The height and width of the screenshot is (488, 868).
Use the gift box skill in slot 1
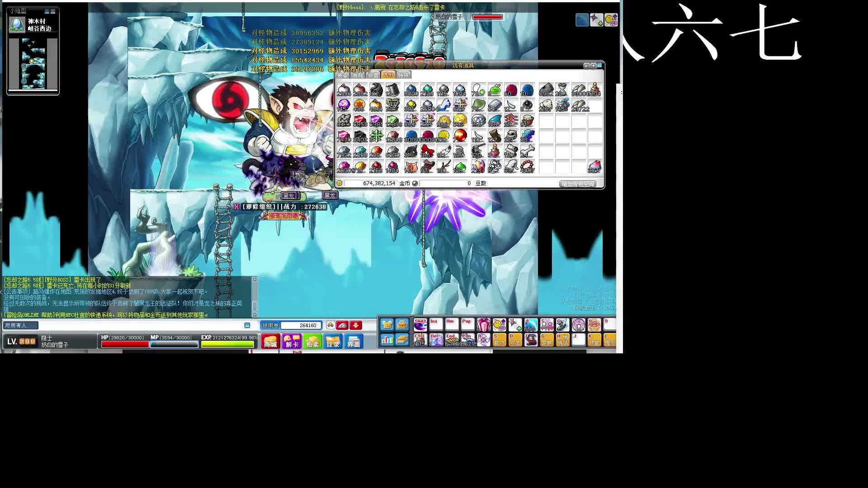click(x=483, y=324)
